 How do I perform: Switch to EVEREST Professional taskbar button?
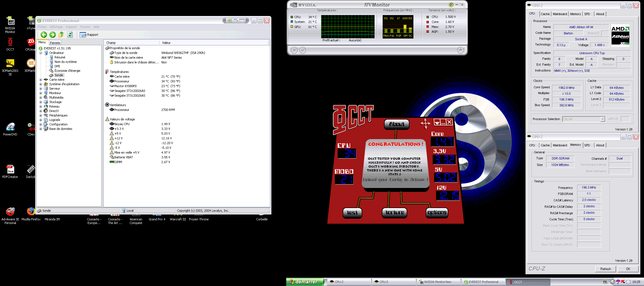point(483,282)
